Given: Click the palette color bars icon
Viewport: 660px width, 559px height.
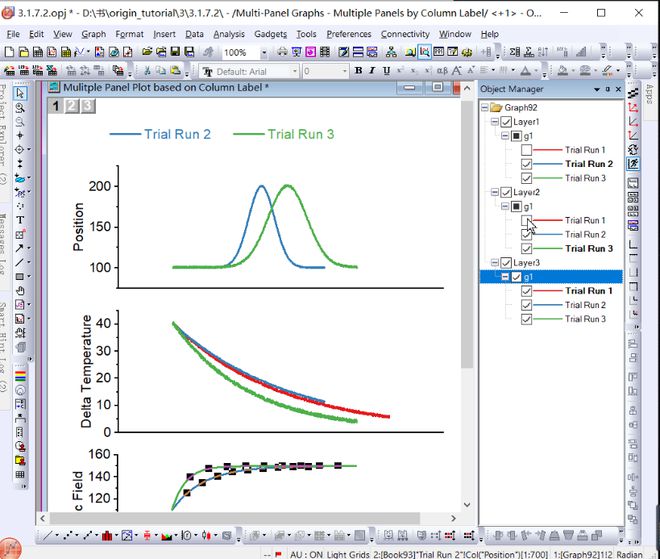Looking at the screenshot, I should (x=20, y=375).
